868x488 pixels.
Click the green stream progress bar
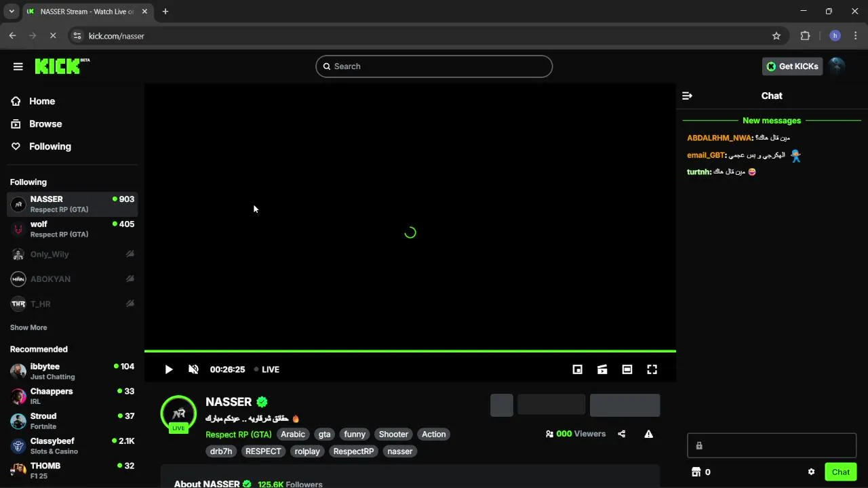410,351
